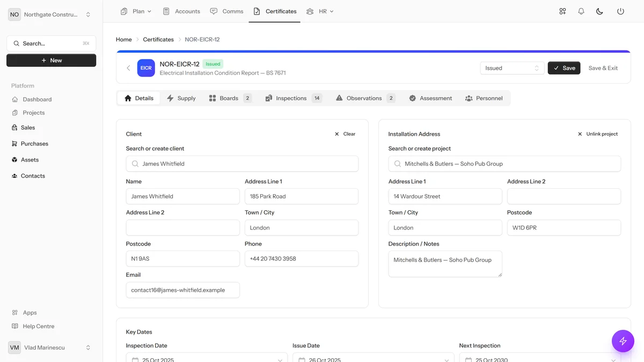
Task: Expand the Vlad Marinescu user menu
Action: (51, 348)
